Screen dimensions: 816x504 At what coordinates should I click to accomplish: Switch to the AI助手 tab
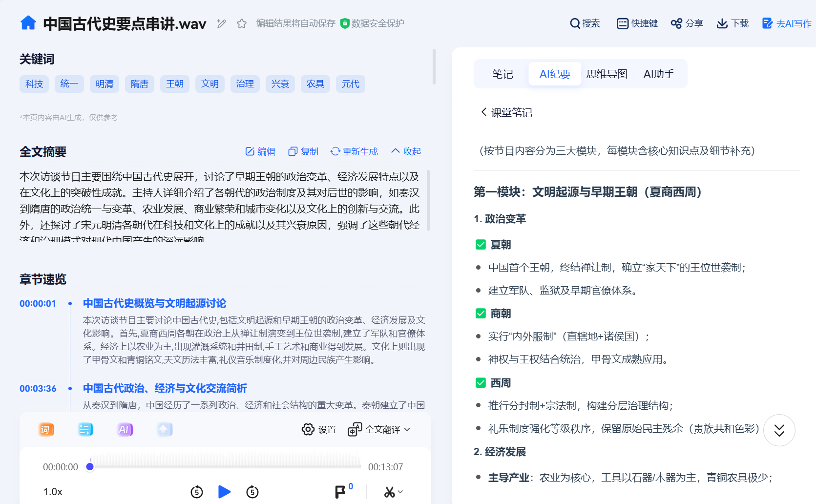(x=658, y=74)
